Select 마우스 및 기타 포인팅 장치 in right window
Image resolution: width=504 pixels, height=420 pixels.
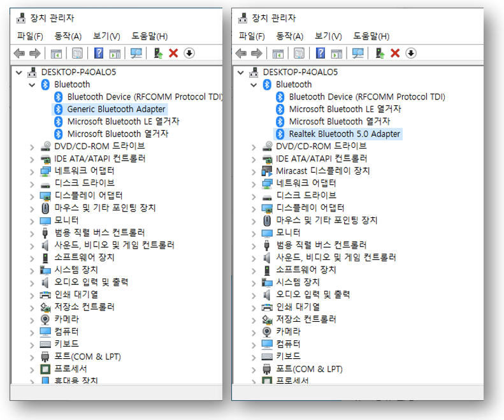[327, 221]
